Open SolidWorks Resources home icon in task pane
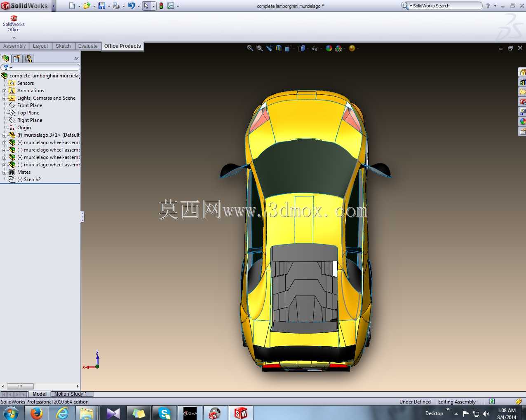The height and width of the screenshot is (420, 526). 522,72
